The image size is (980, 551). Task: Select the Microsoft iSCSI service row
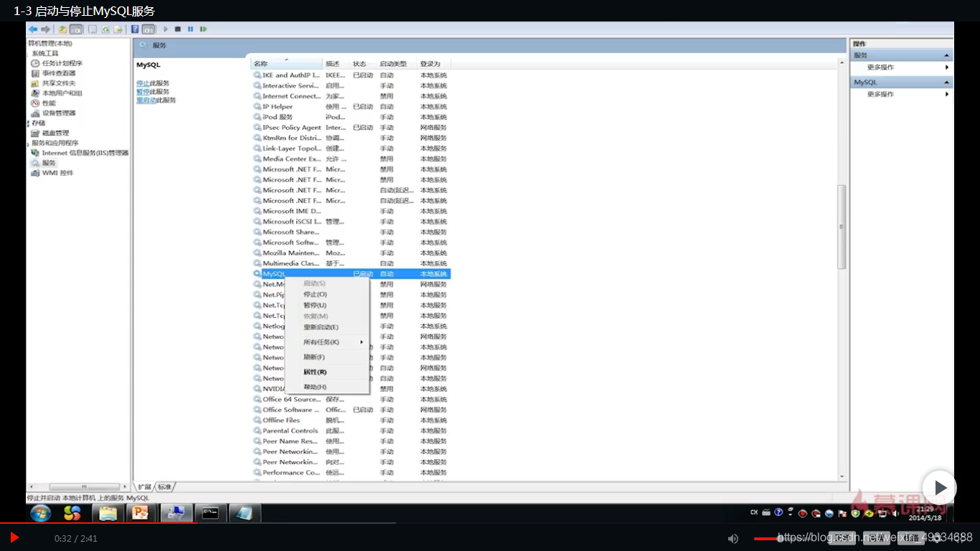pos(352,222)
